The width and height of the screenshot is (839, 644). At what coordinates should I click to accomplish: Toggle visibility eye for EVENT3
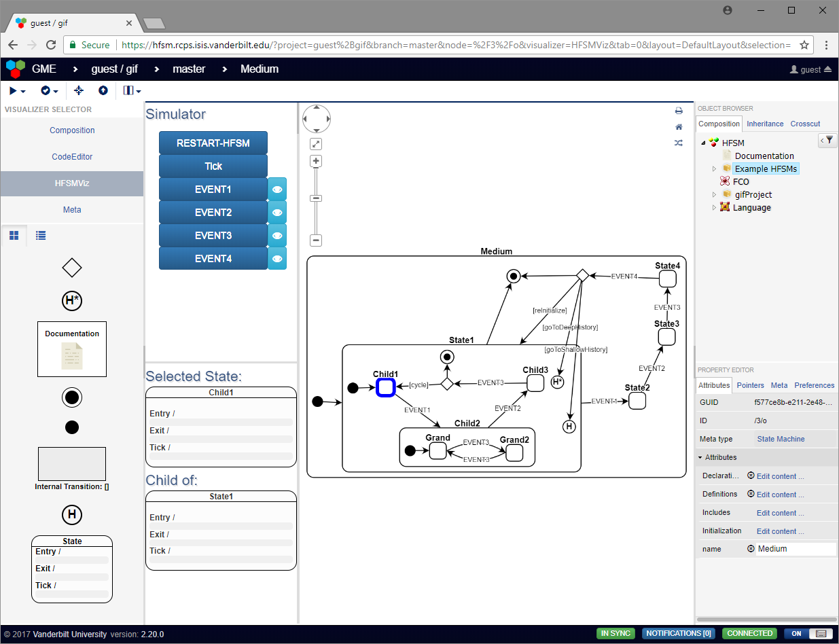pyautogui.click(x=277, y=236)
